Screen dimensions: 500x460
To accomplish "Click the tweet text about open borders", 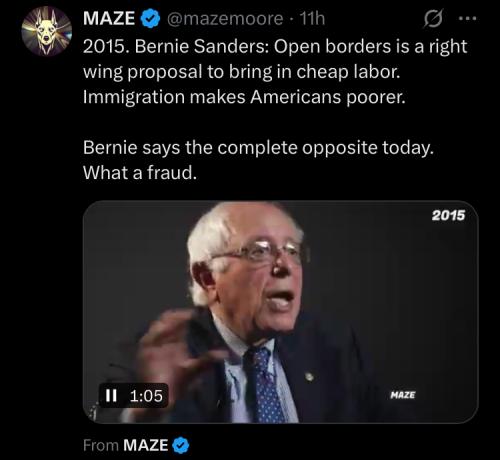I will [x=275, y=72].
